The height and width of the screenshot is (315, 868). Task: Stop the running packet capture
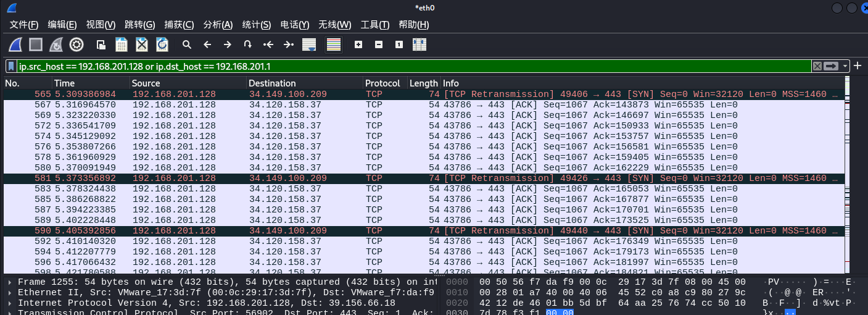click(36, 44)
